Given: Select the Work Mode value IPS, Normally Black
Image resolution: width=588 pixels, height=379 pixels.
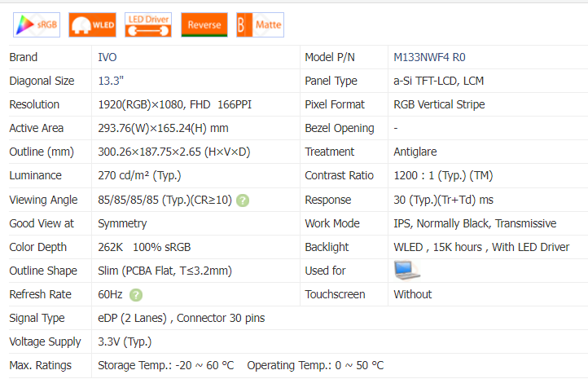Looking at the screenshot, I should point(442,223).
